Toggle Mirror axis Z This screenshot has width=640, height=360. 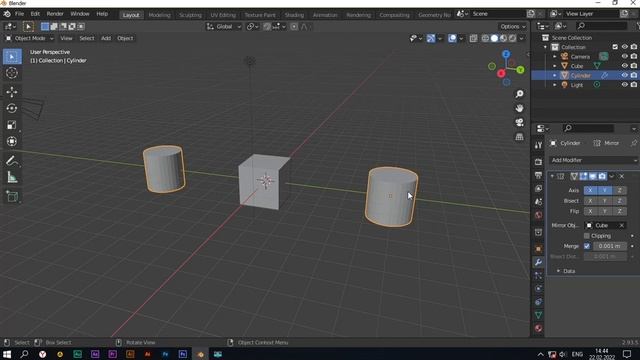point(619,190)
